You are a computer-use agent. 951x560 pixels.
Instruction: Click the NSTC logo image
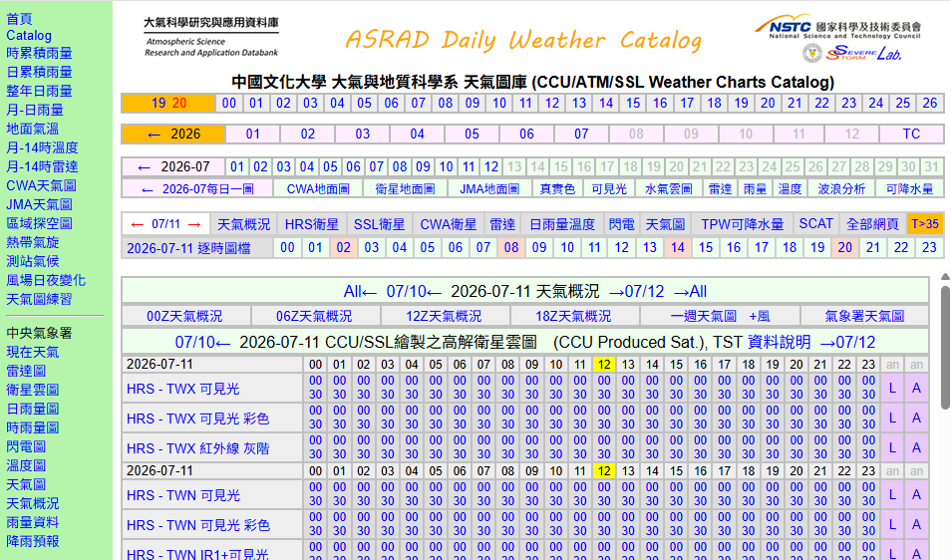point(837,28)
